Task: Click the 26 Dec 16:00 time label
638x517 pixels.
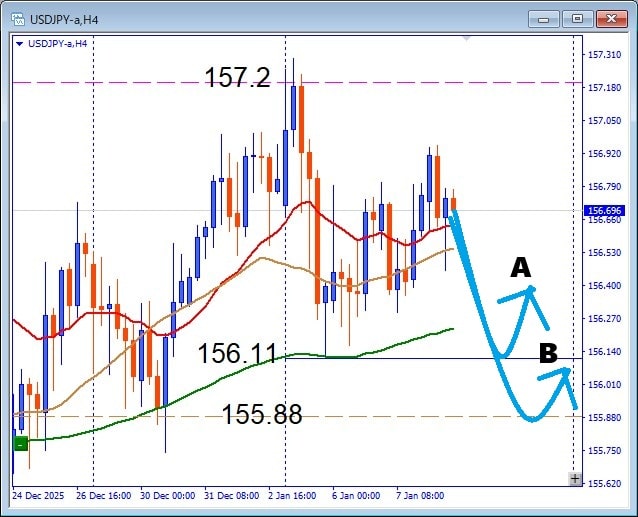Action: click(x=103, y=495)
